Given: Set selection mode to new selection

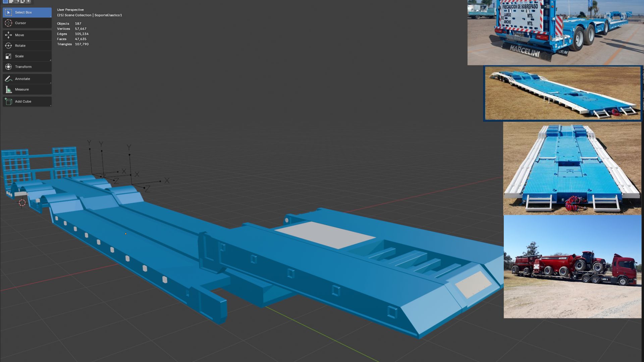Looking at the screenshot, I should 5,1.
